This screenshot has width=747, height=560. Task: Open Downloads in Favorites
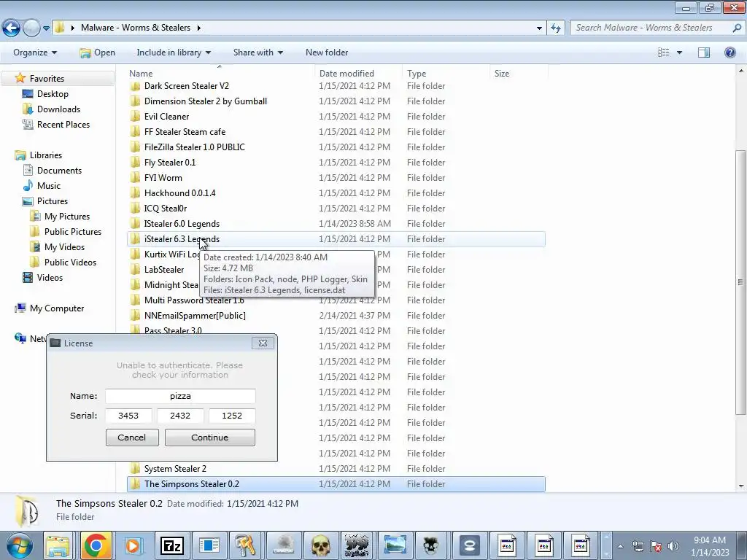point(58,109)
